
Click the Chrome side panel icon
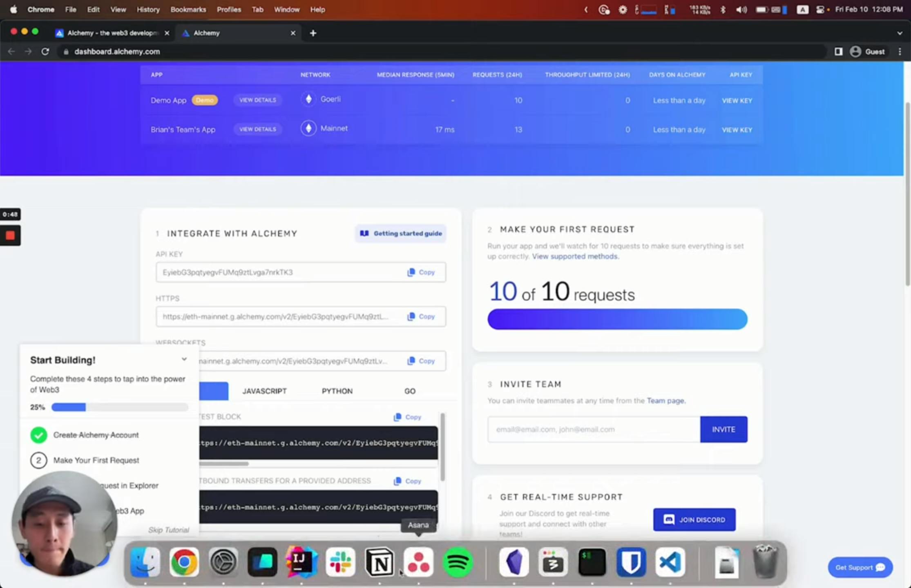click(838, 51)
